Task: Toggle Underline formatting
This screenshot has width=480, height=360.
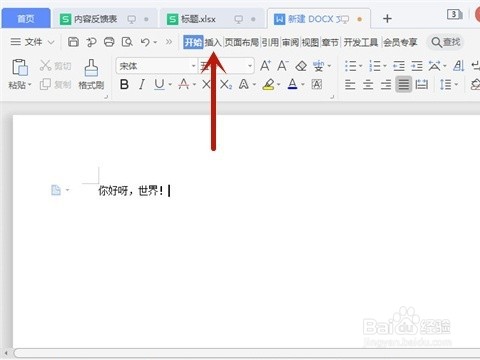Action: [x=159, y=84]
